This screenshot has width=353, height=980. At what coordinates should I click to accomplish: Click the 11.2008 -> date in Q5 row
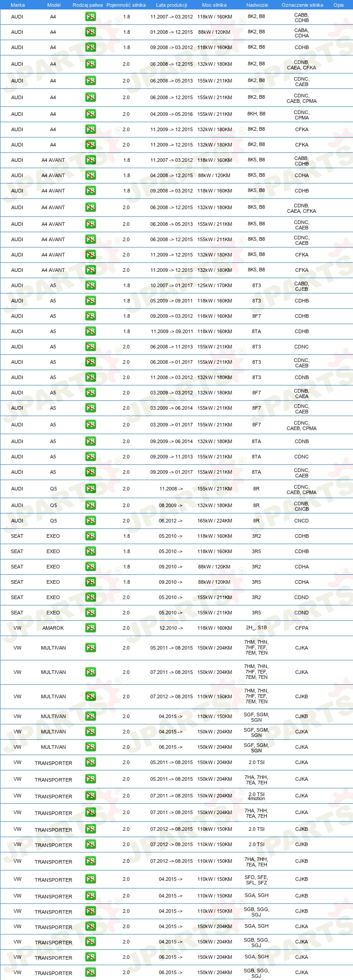point(171,489)
